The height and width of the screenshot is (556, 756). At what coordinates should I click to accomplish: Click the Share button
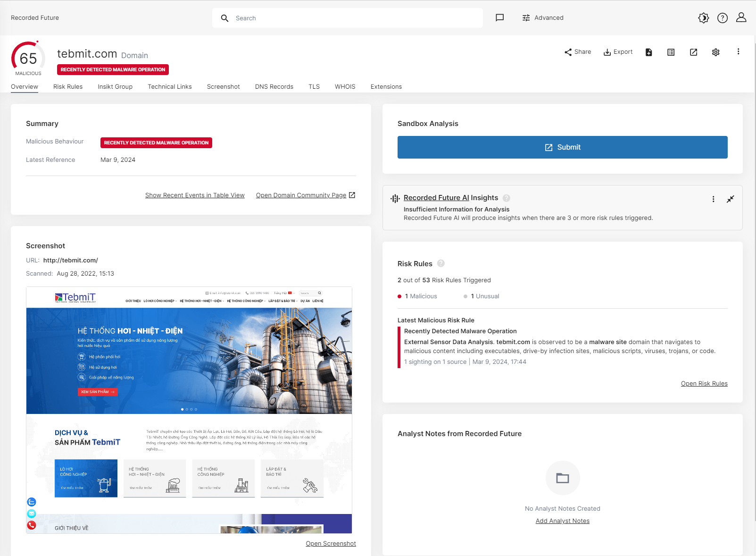coord(578,52)
